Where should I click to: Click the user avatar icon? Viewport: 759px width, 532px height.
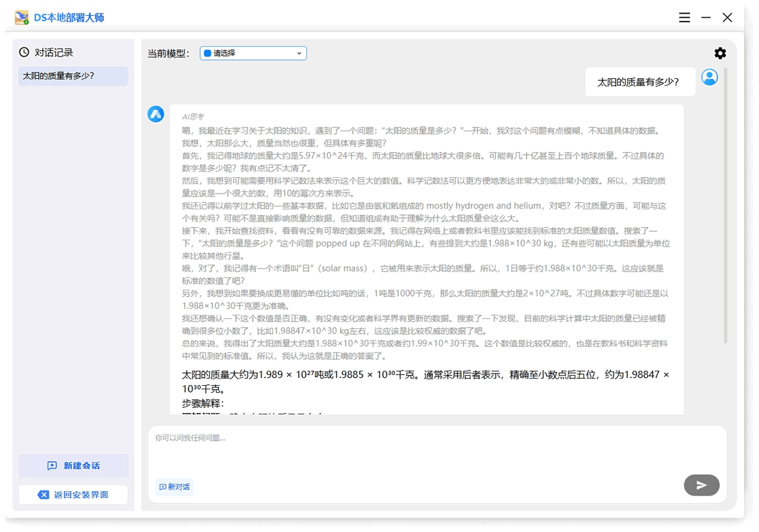[x=710, y=77]
